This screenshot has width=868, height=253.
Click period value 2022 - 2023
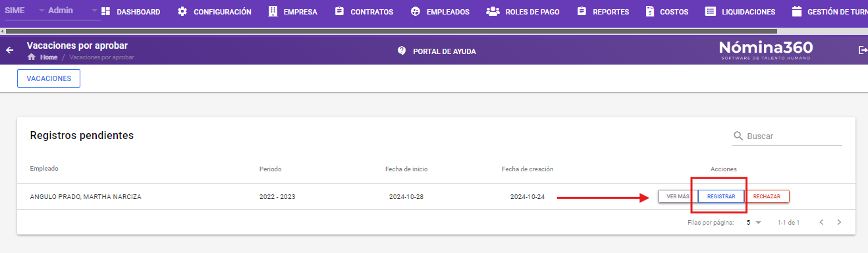tap(277, 197)
